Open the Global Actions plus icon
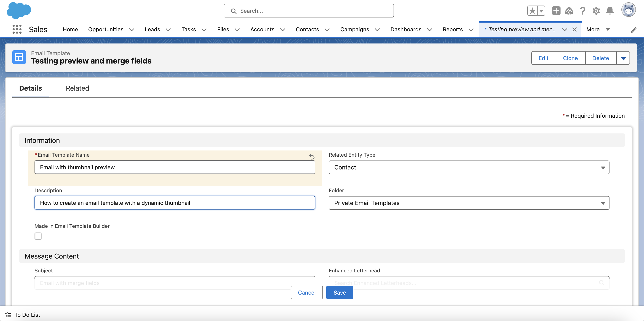644x321 pixels. tap(556, 11)
